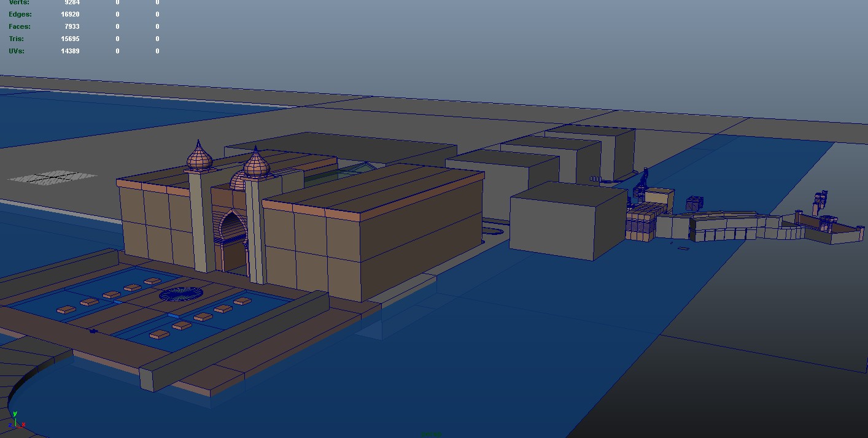This screenshot has width=868, height=438.
Task: Select the right onion dome on the gate
Action: [255, 164]
